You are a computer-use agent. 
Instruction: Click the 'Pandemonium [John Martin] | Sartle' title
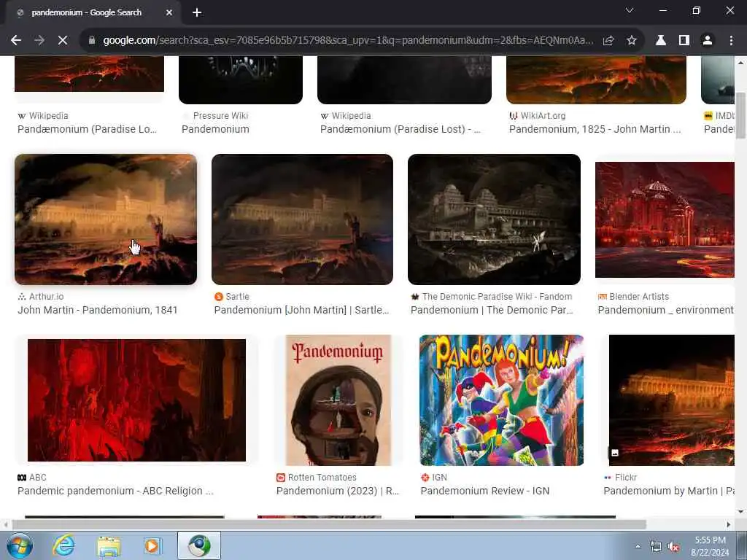tap(301, 310)
